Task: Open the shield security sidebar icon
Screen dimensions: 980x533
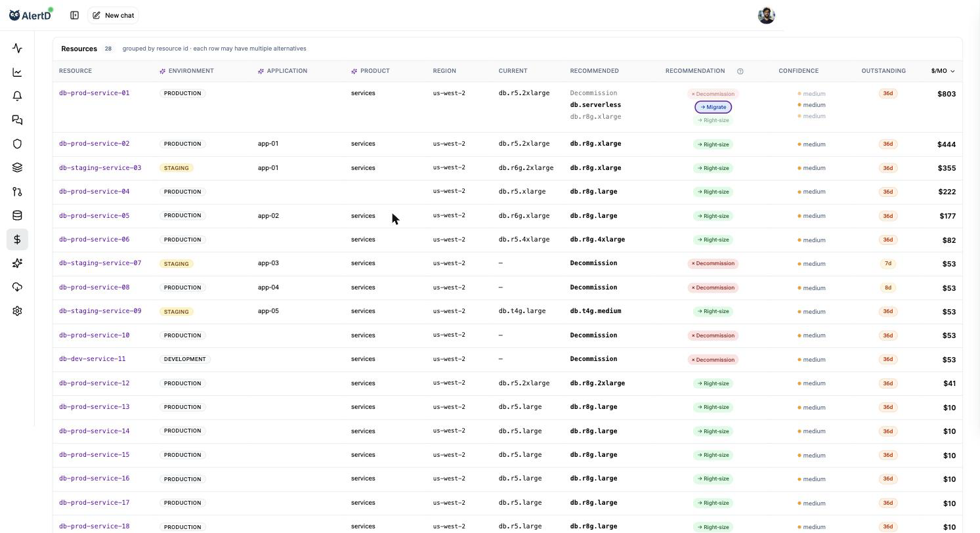Action: (17, 144)
